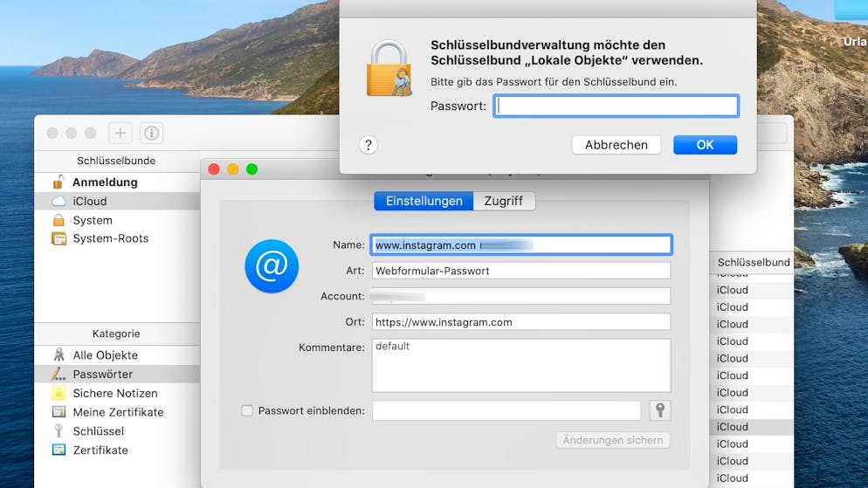Select the Anmeldung keychain

click(105, 182)
